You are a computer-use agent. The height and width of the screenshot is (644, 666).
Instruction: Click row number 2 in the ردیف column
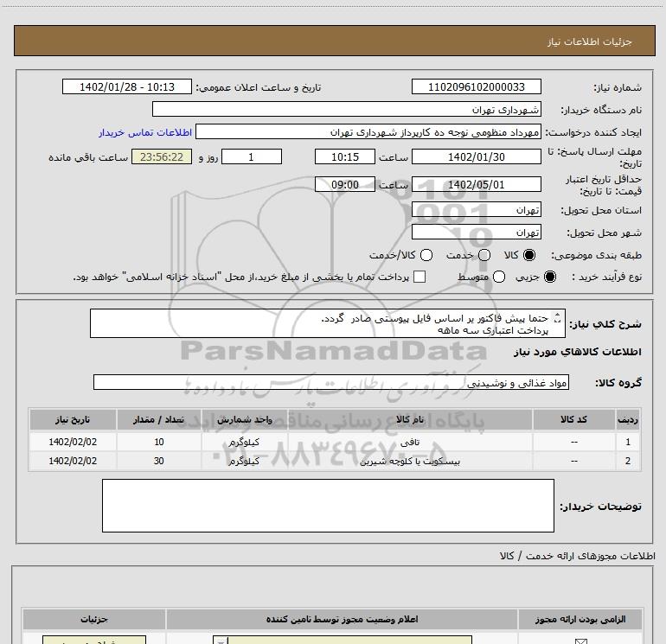(628, 461)
